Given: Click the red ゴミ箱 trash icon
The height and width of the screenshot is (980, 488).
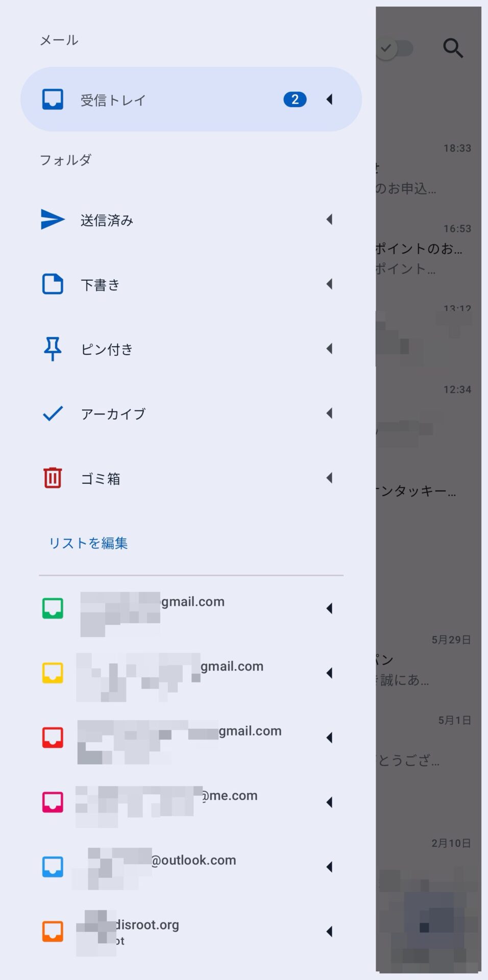Looking at the screenshot, I should tap(53, 478).
